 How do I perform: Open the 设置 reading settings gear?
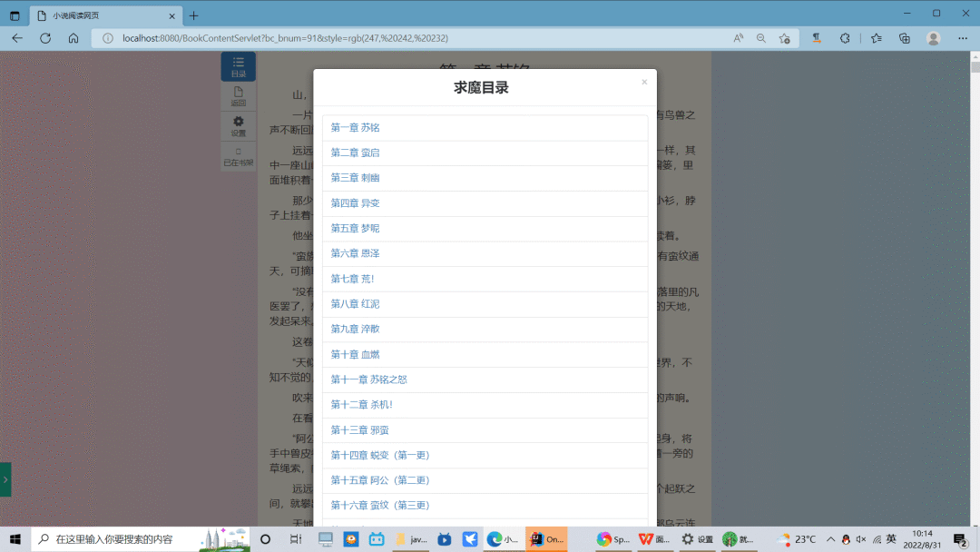(x=238, y=127)
